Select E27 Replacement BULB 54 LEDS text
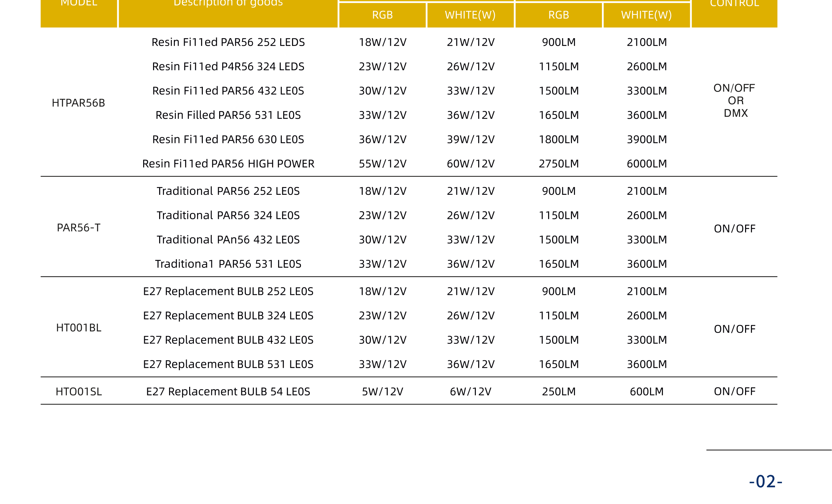Screen dimensions: 832x504 point(228,392)
